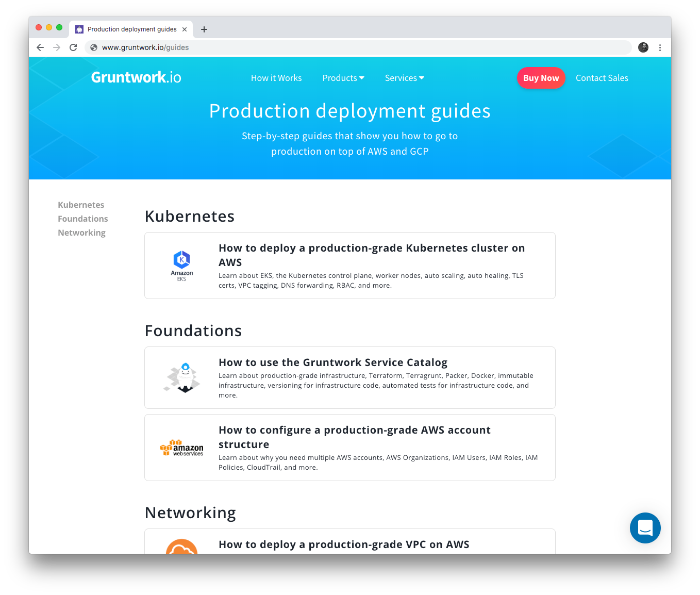
Task: Click the back navigation arrow
Action: (x=40, y=47)
